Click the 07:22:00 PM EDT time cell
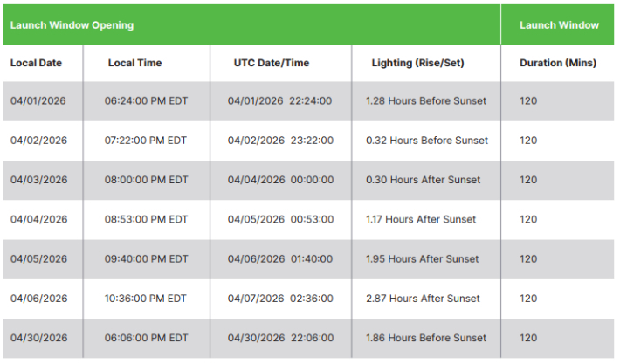Viewport: 620px width, 364px height. [146, 141]
